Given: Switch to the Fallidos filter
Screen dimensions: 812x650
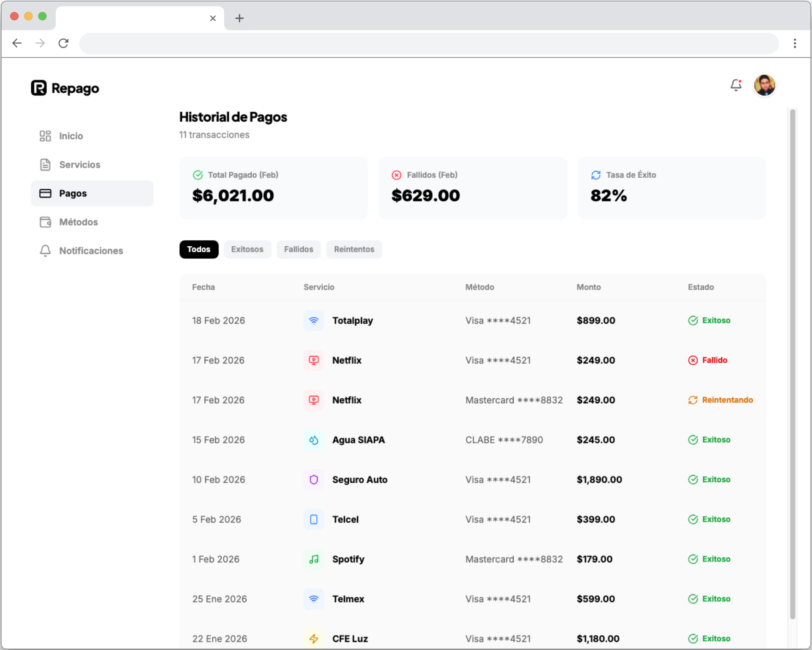Looking at the screenshot, I should 299,249.
